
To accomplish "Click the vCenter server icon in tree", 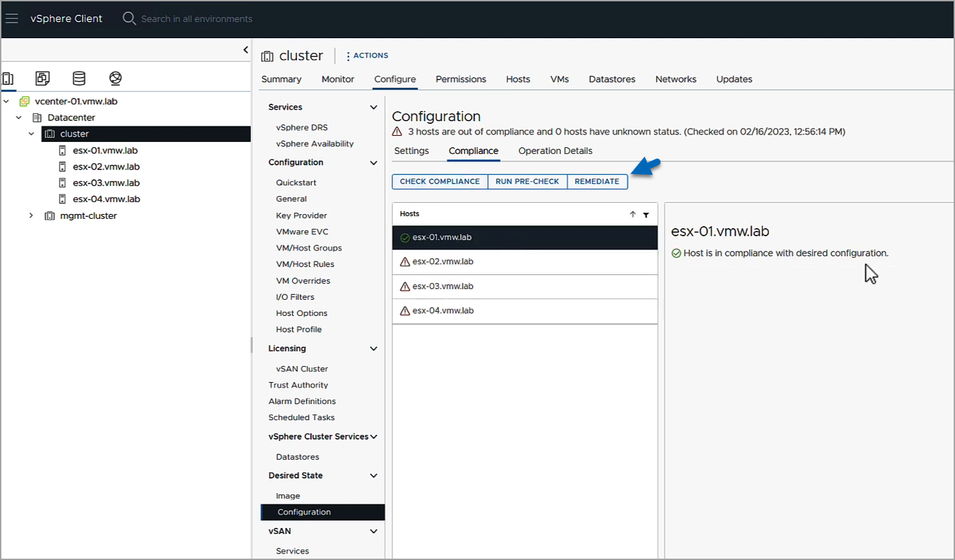I will (x=25, y=101).
